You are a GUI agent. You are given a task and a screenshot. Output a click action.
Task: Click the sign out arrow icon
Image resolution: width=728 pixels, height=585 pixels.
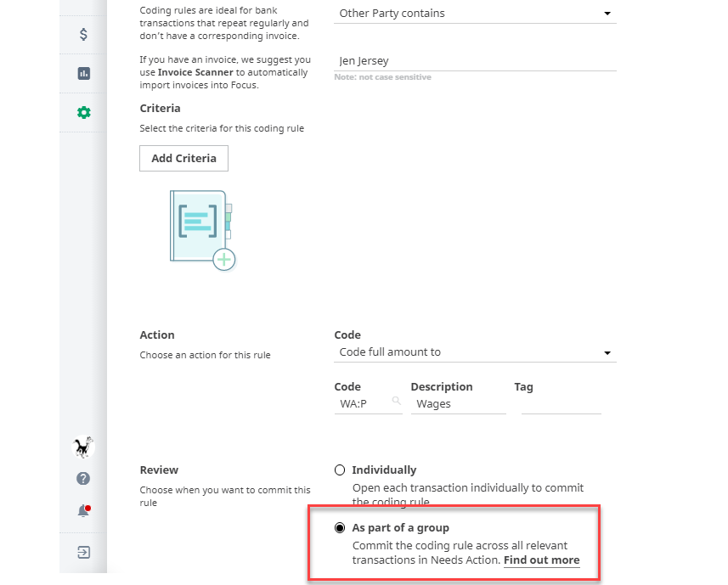(83, 553)
